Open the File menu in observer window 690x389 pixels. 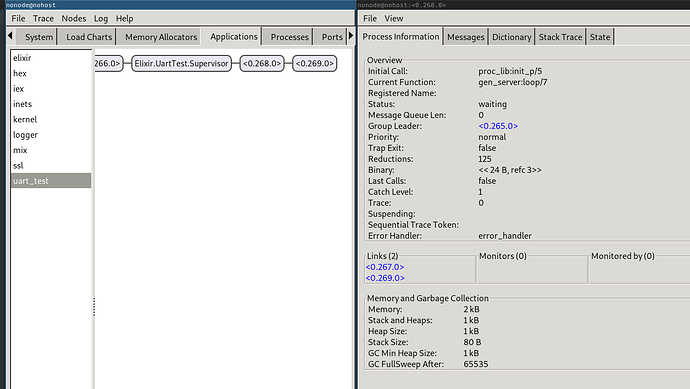18,18
